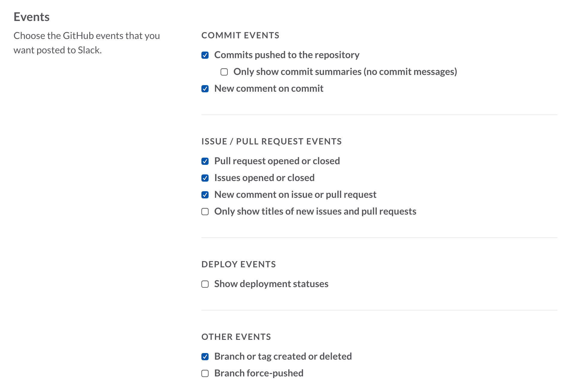This screenshot has height=392, width=573.
Task: Uncheck the Commits pushed to the repository checkbox
Action: pos(205,55)
